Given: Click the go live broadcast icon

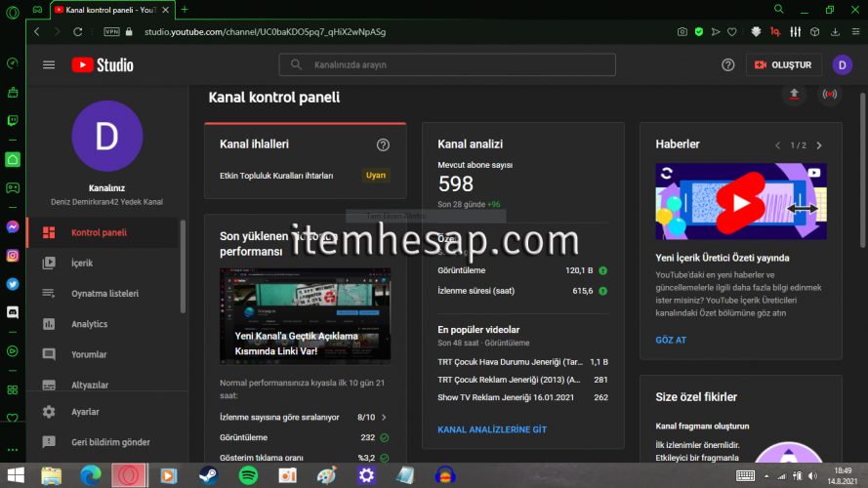Looking at the screenshot, I should point(830,95).
